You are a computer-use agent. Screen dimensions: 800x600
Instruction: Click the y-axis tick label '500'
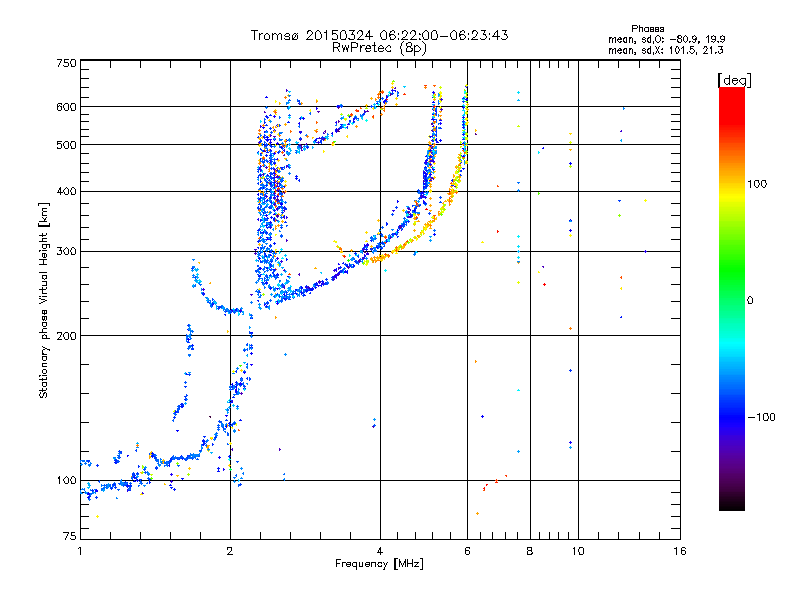click(x=66, y=145)
